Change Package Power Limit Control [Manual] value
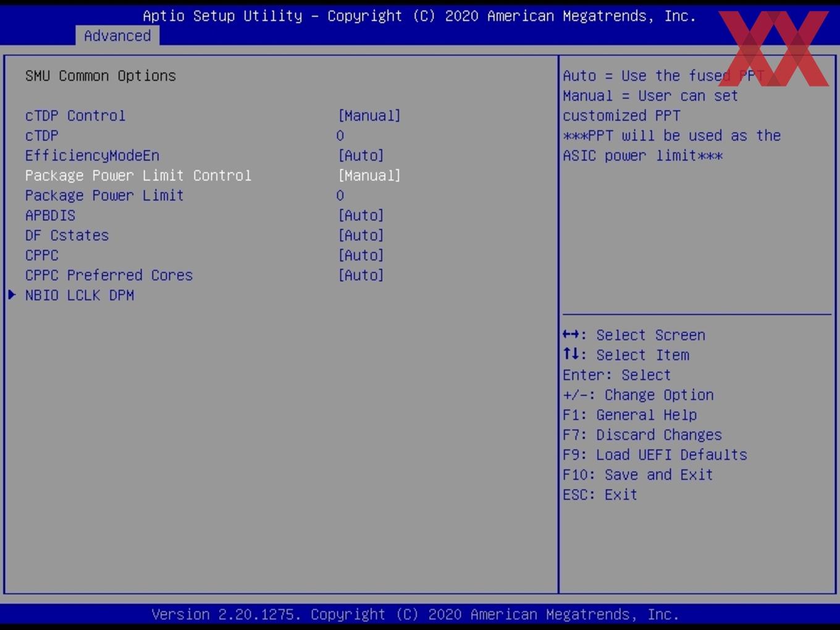840x630 pixels. 369,175
